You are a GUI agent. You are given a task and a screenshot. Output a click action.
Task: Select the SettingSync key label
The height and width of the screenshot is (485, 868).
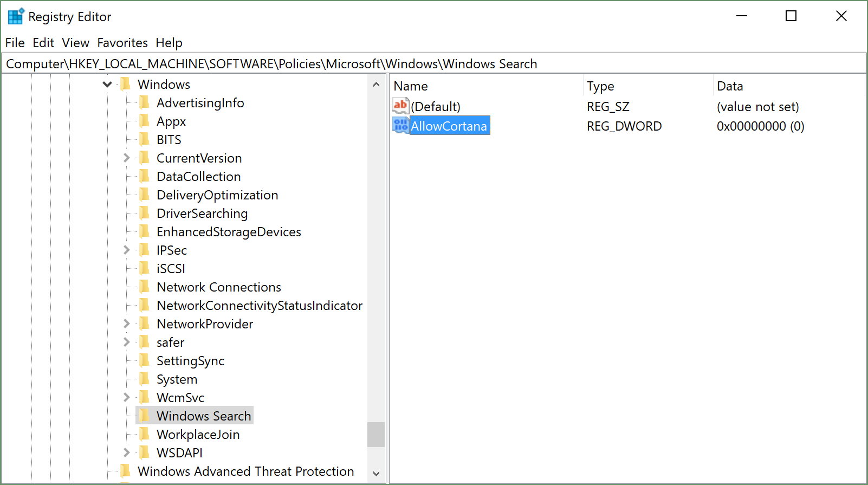[190, 360]
